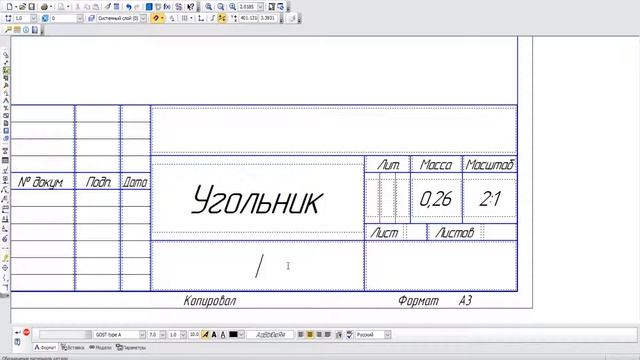The width and height of the screenshot is (640, 360).
Task: Click the black text color swatch
Action: click(233, 335)
